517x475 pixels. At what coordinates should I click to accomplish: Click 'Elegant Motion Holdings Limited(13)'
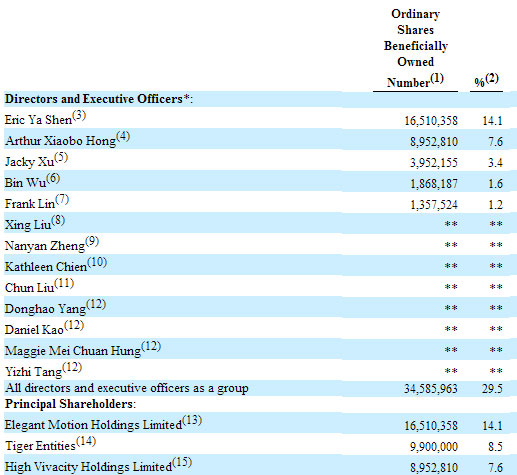[x=103, y=423]
